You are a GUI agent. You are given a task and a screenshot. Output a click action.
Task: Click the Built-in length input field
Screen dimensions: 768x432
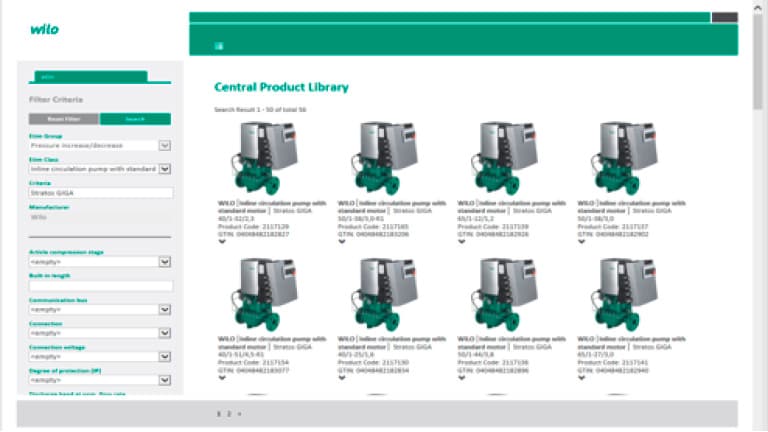[x=100, y=286]
